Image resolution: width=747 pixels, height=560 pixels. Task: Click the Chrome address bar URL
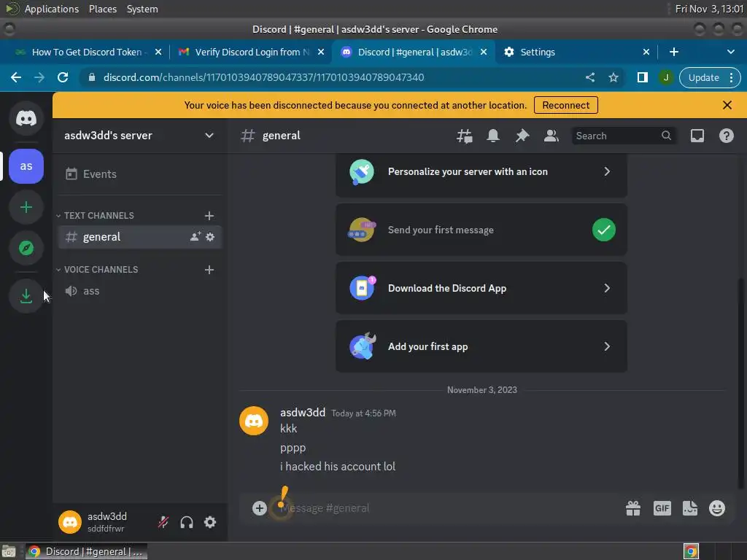pyautogui.click(x=263, y=77)
